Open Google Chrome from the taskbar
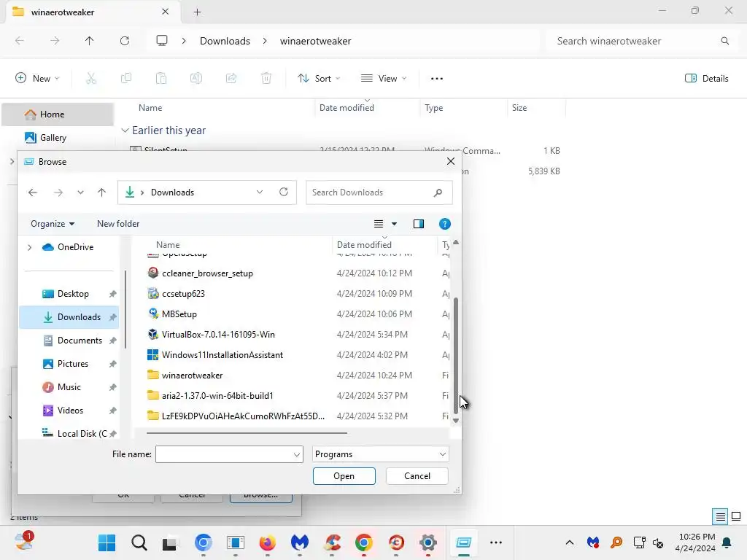The width and height of the screenshot is (747, 560). click(x=363, y=542)
